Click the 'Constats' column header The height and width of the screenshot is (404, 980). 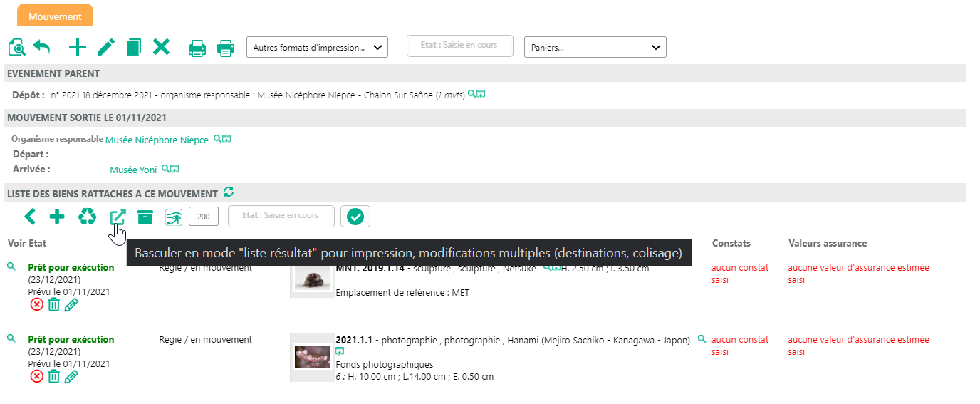[x=731, y=243]
